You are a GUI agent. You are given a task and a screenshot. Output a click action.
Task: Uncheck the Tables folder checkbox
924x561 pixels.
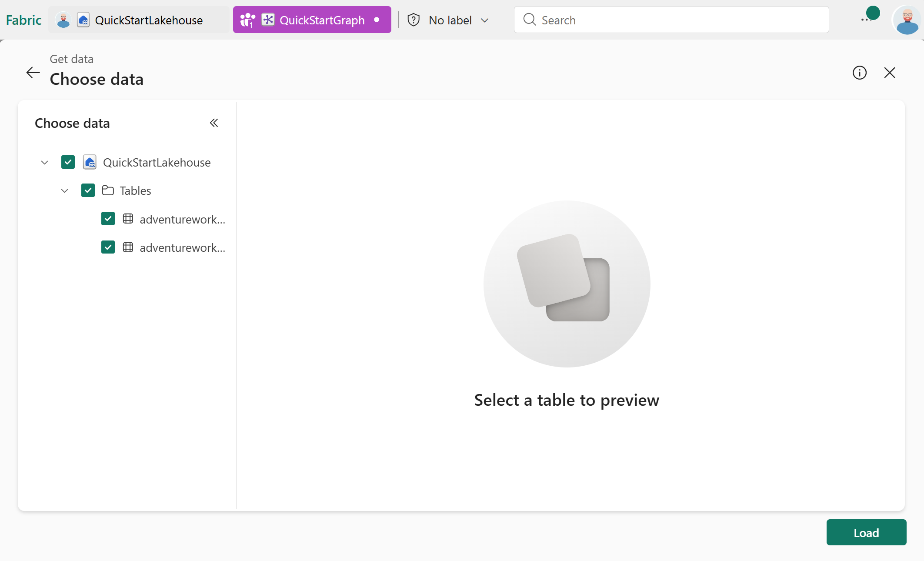click(88, 190)
